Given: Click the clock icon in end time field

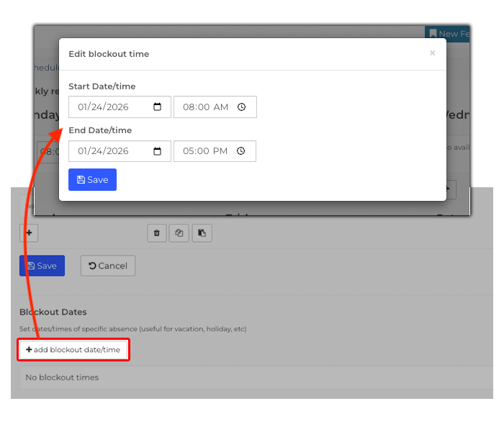Looking at the screenshot, I should pyautogui.click(x=241, y=151).
